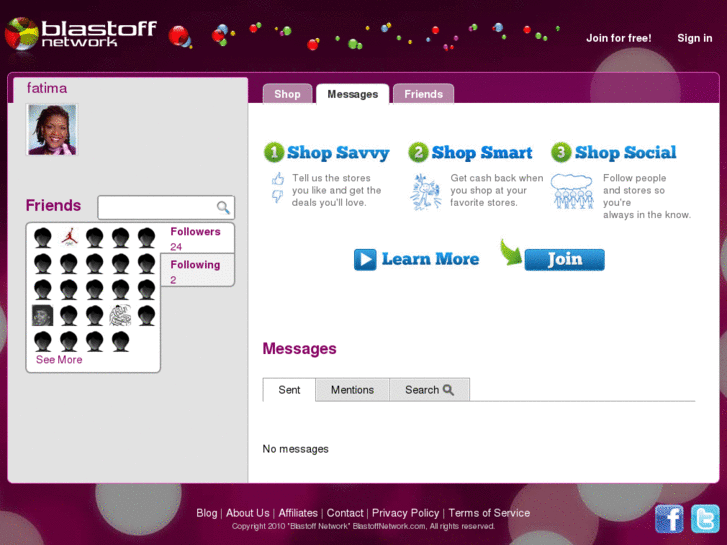Click the Shop Social people-cloud illustration
This screenshot has width=727, height=545.
[x=573, y=191]
